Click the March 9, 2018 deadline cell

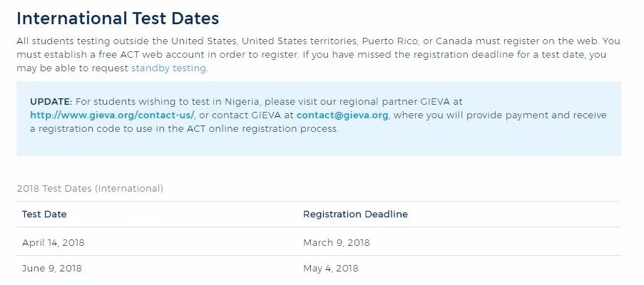click(x=337, y=242)
